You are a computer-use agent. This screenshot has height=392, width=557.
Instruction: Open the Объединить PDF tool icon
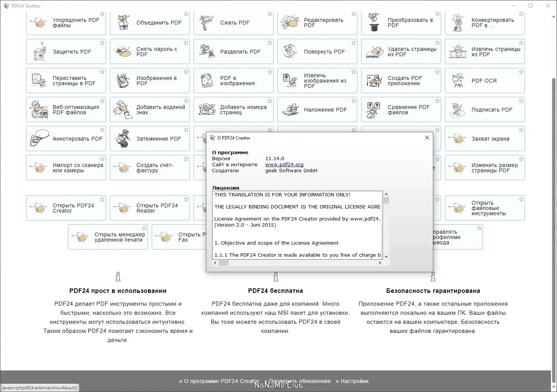point(123,23)
